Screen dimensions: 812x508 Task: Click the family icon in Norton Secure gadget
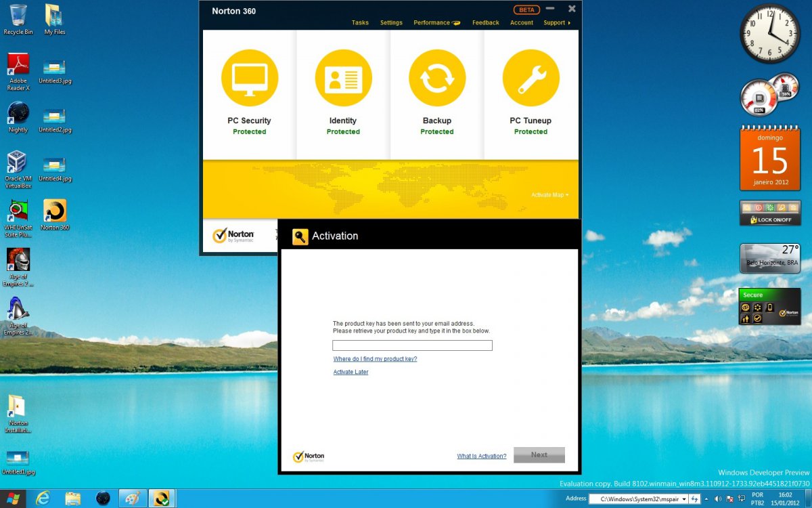(x=746, y=318)
